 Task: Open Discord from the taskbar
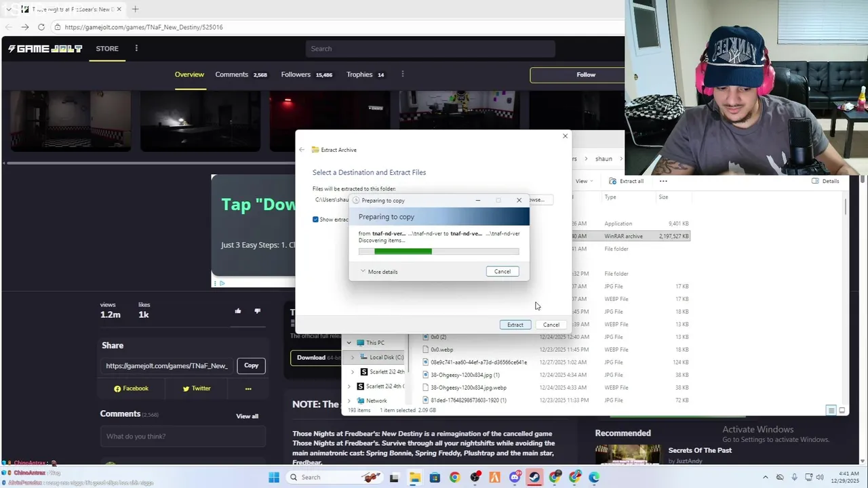click(515, 477)
